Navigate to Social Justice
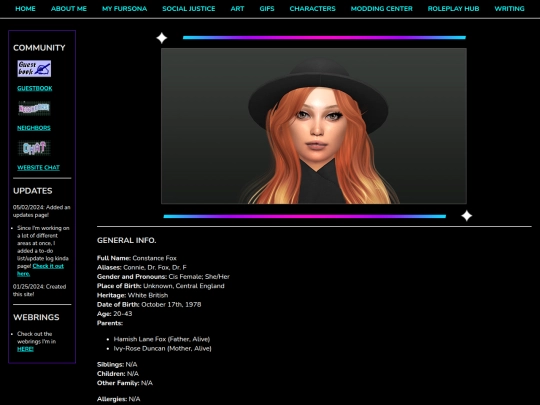Image resolution: width=540 pixels, height=405 pixels. click(x=189, y=9)
